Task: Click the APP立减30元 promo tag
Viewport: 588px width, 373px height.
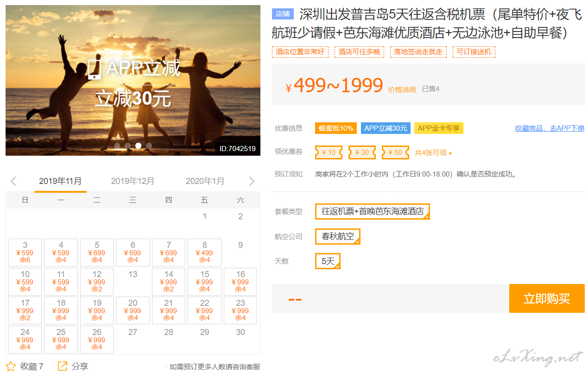Action: [x=386, y=128]
